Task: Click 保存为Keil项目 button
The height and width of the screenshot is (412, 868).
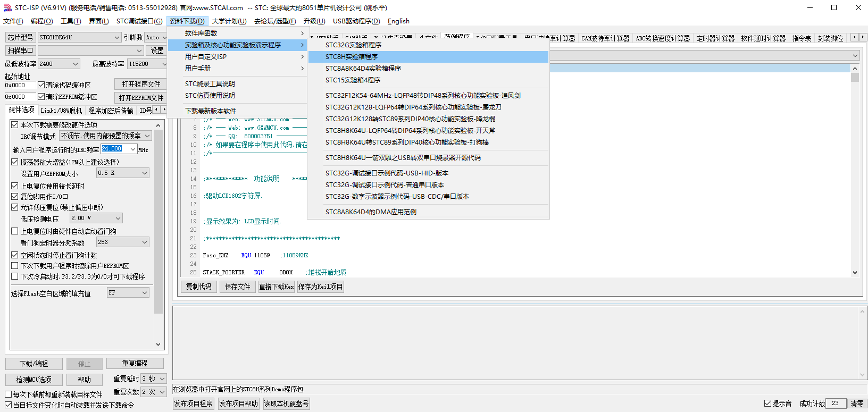Action: pos(321,287)
